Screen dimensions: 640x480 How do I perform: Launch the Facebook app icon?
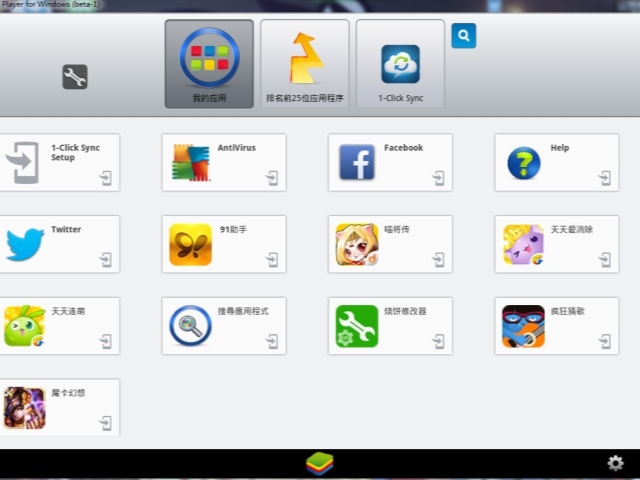[357, 162]
